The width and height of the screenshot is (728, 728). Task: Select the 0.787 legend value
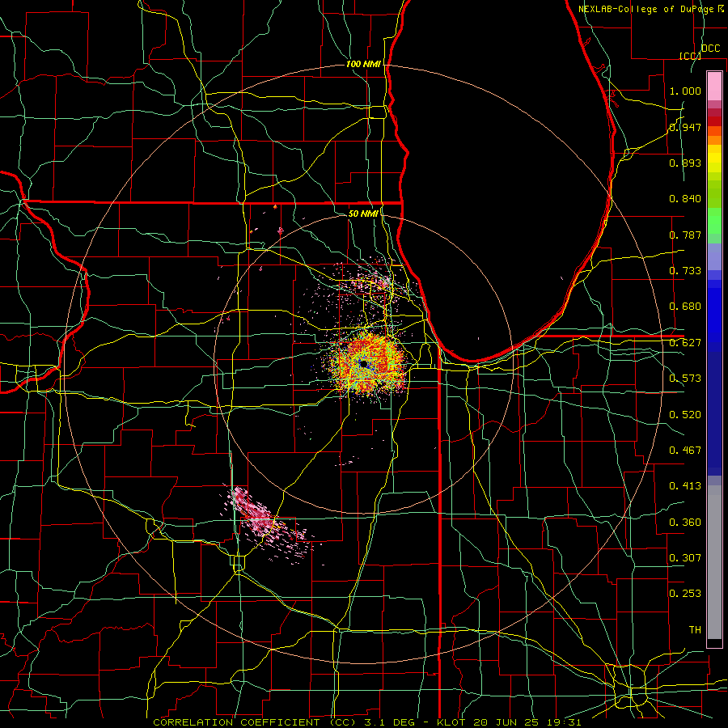coord(685,235)
